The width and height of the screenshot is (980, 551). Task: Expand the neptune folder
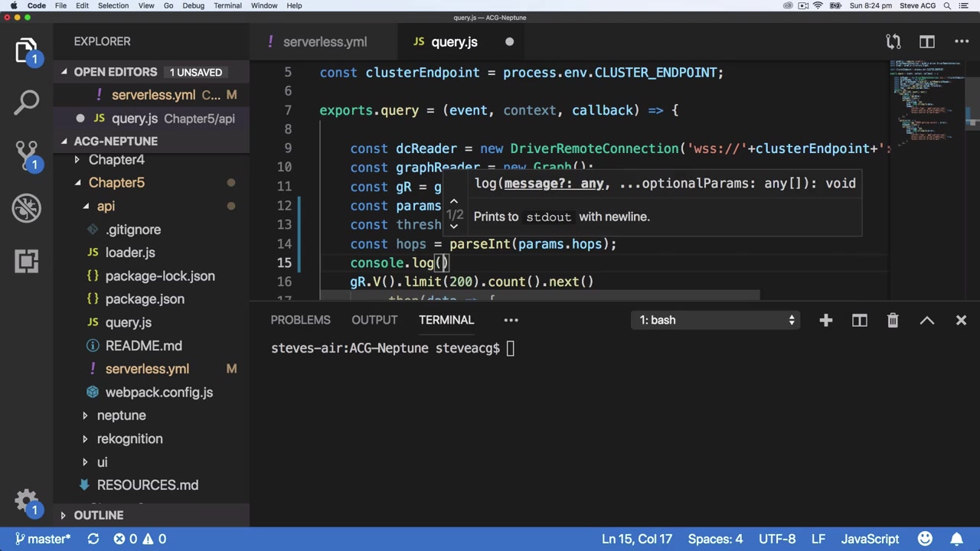point(121,416)
